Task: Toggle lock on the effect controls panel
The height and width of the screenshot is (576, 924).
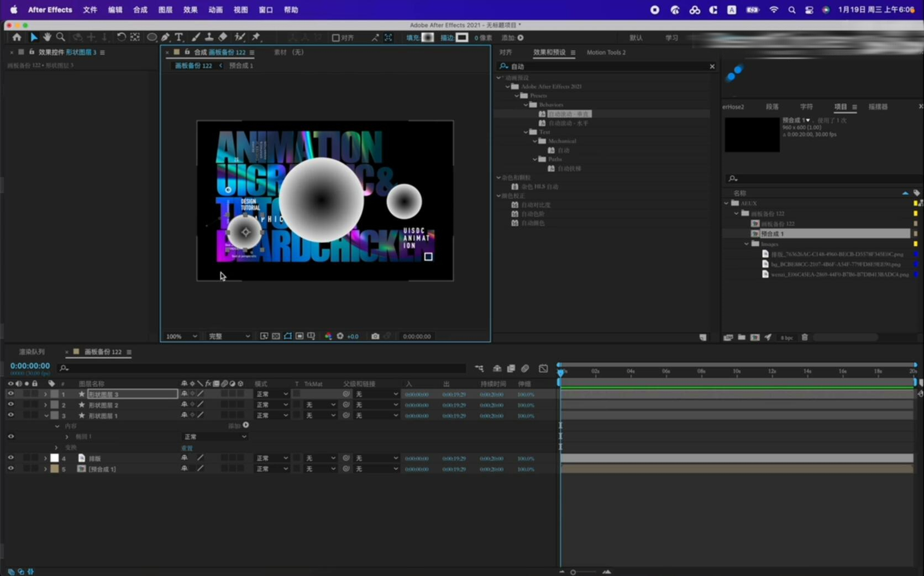Action: coord(32,52)
